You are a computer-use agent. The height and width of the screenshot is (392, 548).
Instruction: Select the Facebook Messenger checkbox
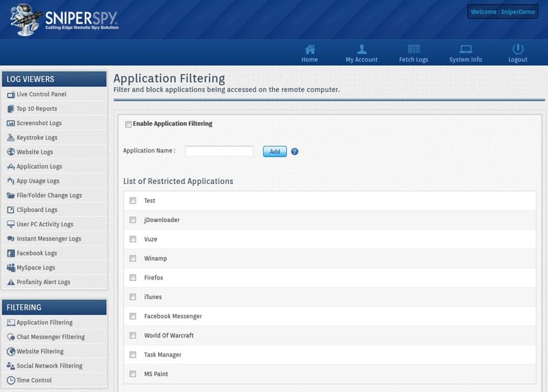pos(133,316)
